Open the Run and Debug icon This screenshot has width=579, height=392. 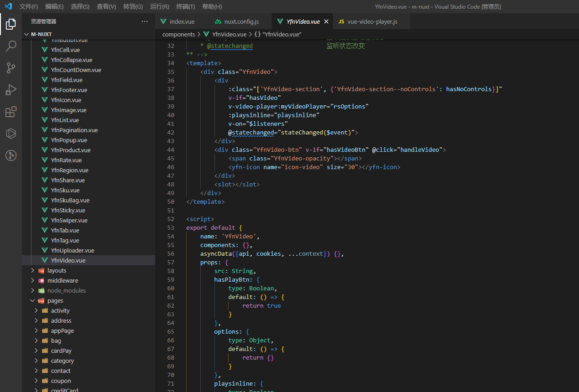pyautogui.click(x=11, y=90)
